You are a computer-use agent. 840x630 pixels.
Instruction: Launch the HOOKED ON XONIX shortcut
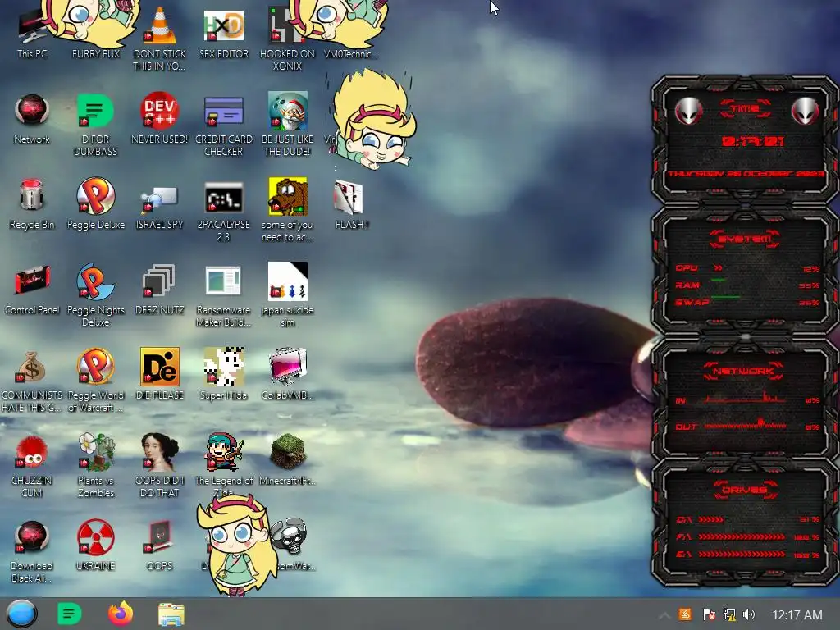click(287, 38)
